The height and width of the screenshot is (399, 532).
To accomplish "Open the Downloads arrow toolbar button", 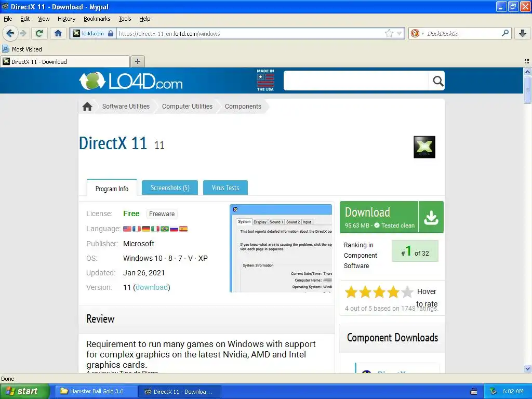I will (523, 33).
